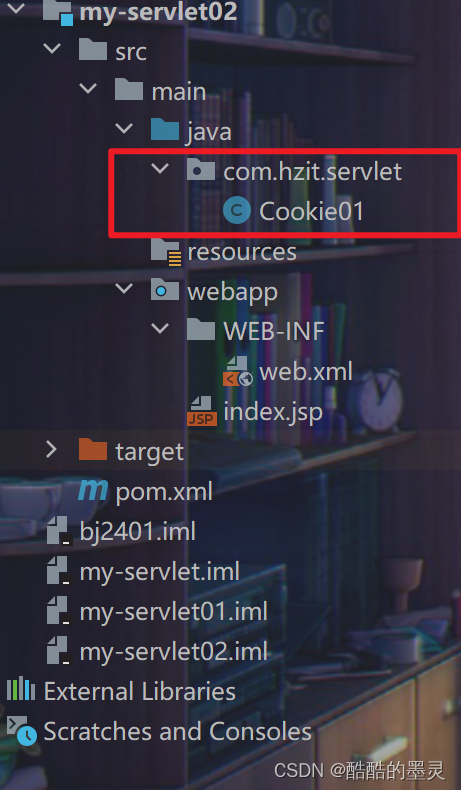Image resolution: width=461 pixels, height=790 pixels.
Task: Collapse the src folder chevron
Action: [x=51, y=49]
